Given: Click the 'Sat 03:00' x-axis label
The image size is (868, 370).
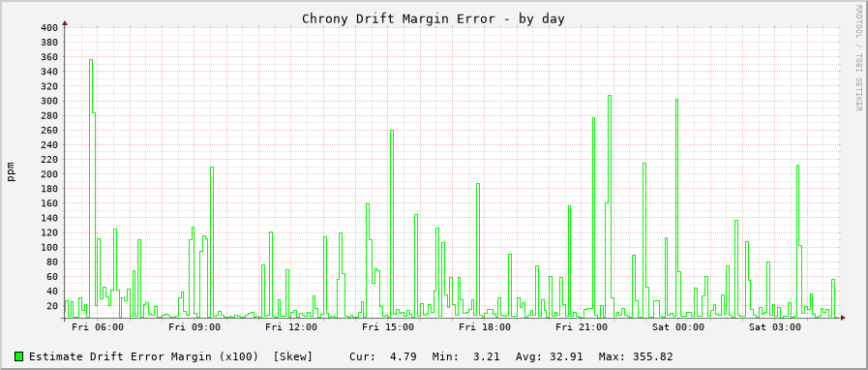Looking at the screenshot, I should pos(775,327).
